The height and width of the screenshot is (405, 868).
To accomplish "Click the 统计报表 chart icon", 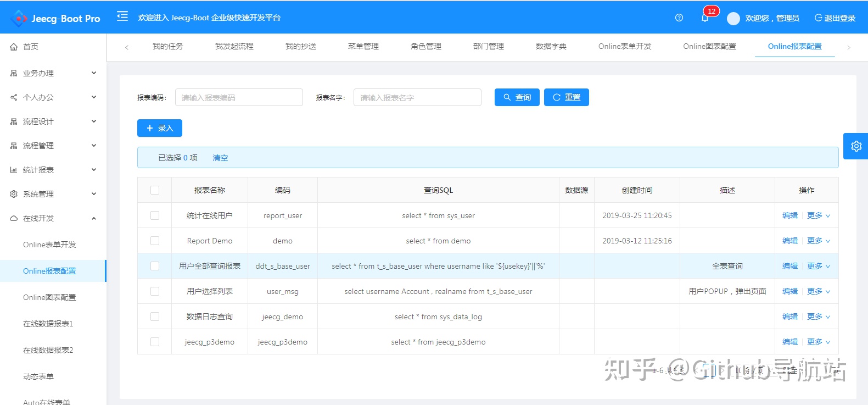I will (14, 170).
